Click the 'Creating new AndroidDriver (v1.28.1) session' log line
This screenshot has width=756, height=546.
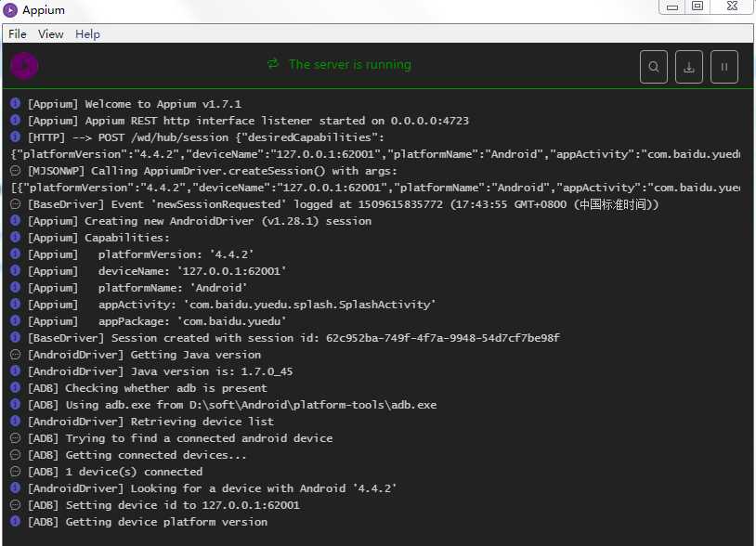tap(200, 221)
